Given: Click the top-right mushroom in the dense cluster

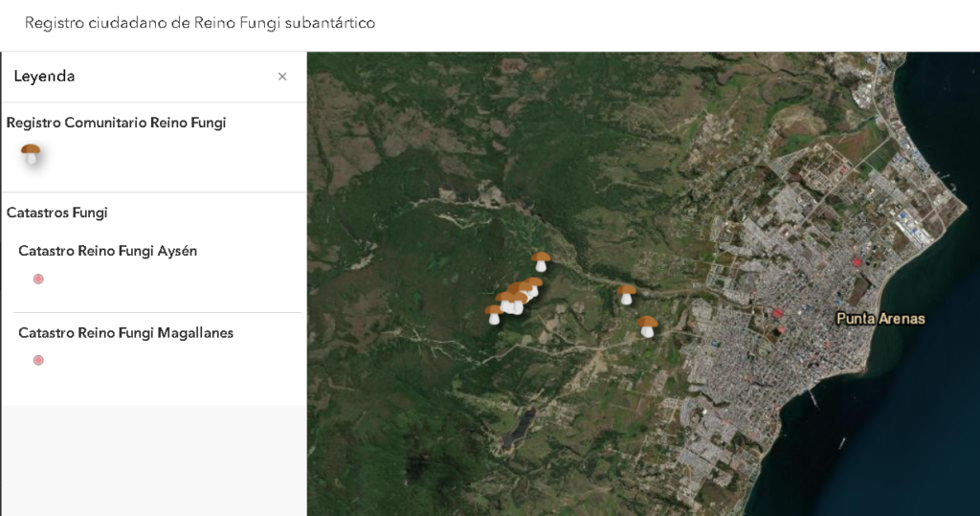Looking at the screenshot, I should [x=533, y=285].
